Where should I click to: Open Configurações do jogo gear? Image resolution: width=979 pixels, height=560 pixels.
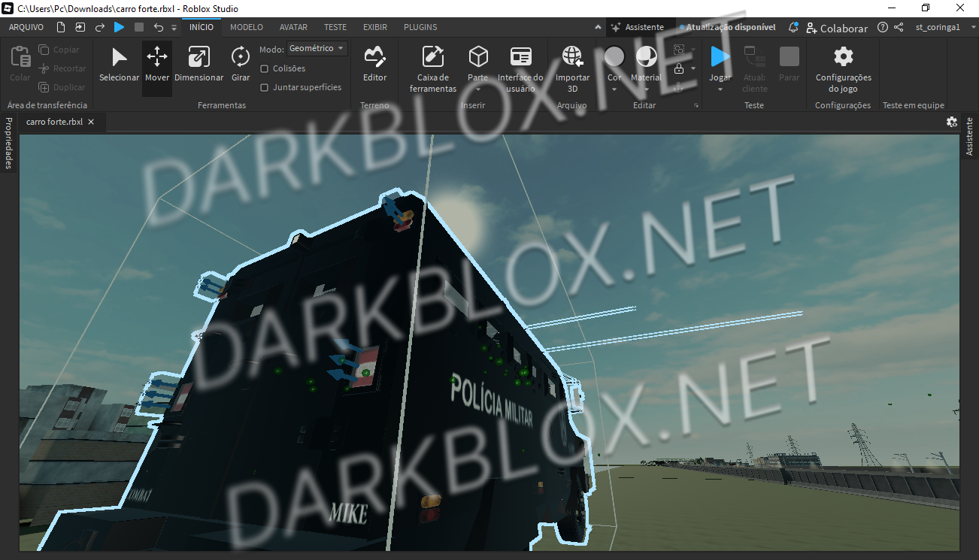tap(844, 69)
